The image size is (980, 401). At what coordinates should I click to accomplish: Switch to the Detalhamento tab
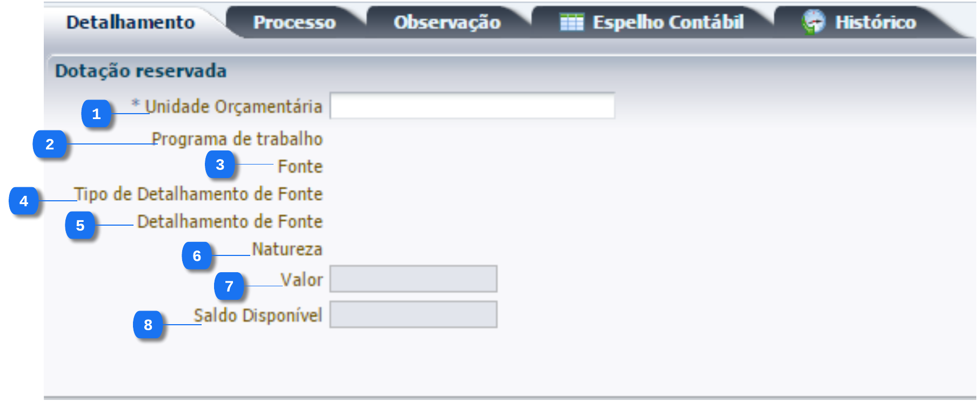pyautogui.click(x=130, y=22)
